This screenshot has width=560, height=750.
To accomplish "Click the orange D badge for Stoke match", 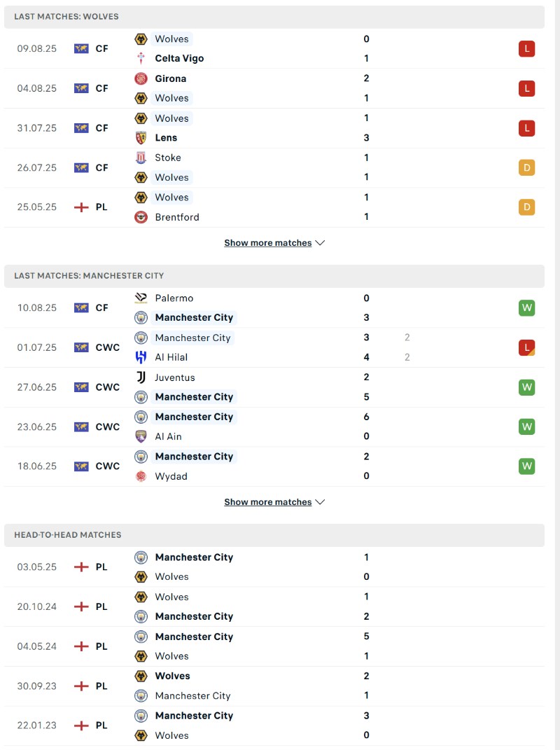I will click(526, 167).
